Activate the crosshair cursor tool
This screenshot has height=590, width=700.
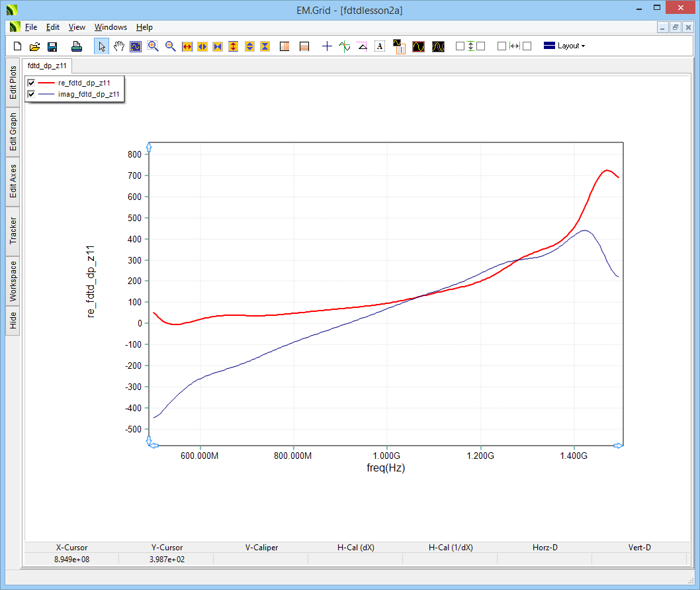point(327,46)
